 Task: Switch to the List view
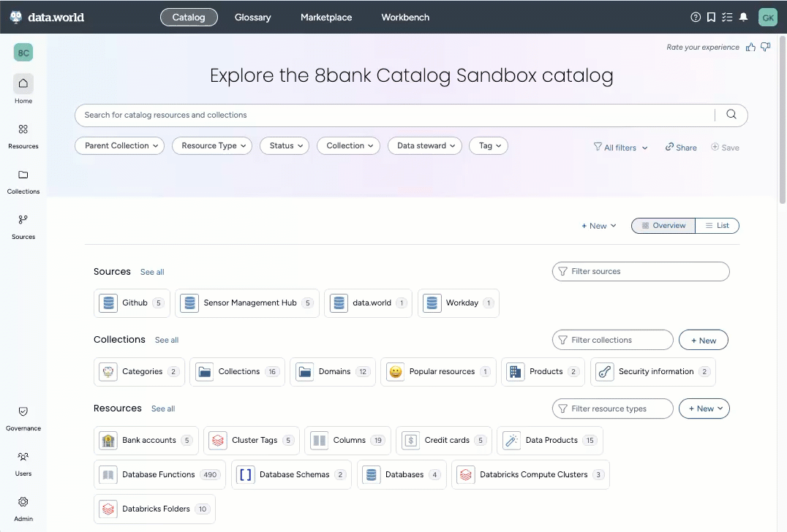717,226
